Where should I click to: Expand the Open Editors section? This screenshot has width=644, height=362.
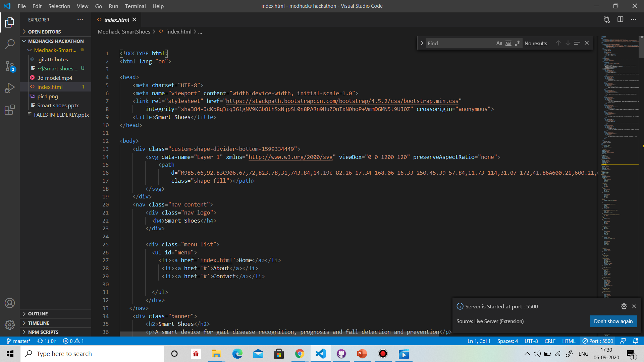click(x=44, y=32)
